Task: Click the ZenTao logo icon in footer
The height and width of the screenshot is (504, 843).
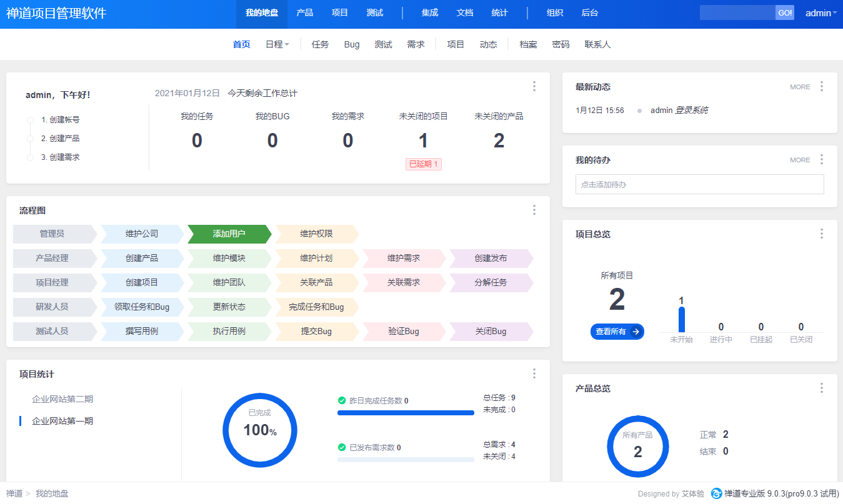Action: pyautogui.click(x=716, y=493)
